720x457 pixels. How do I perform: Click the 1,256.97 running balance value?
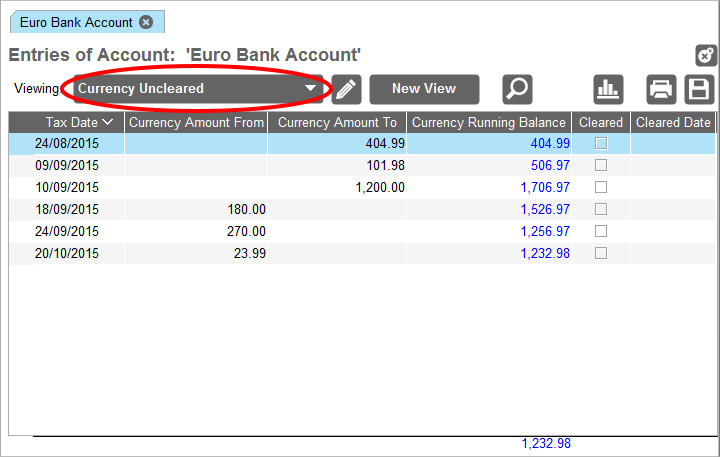(545, 231)
